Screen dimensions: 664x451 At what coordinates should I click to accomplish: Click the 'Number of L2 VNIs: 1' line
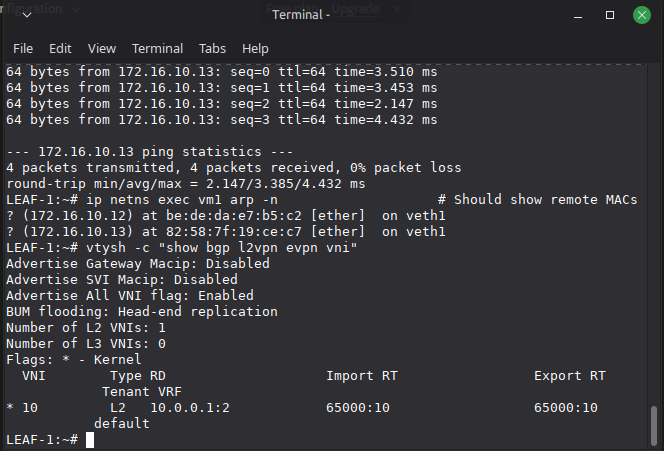(86, 328)
